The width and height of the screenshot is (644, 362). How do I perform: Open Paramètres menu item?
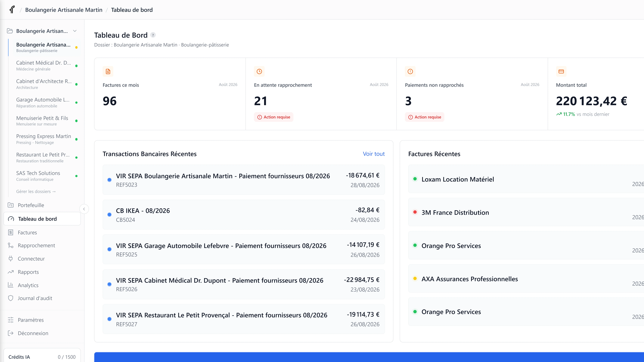click(x=42, y=320)
